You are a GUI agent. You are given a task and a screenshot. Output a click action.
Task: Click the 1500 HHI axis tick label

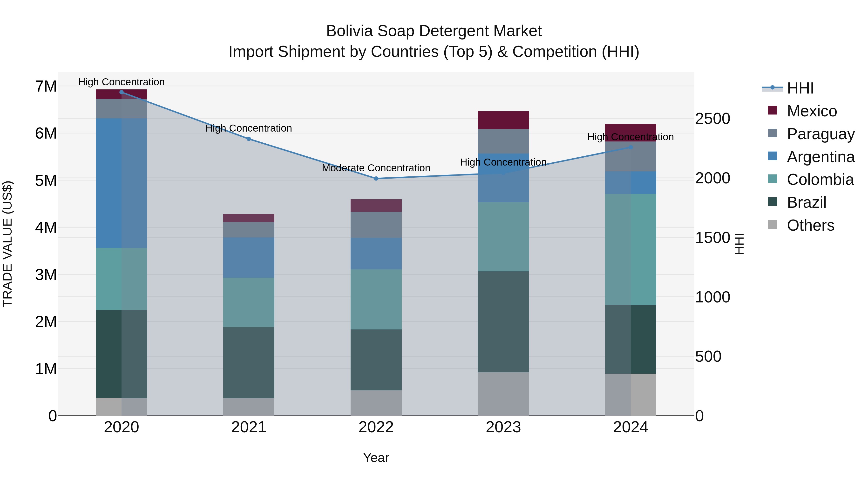pos(713,238)
